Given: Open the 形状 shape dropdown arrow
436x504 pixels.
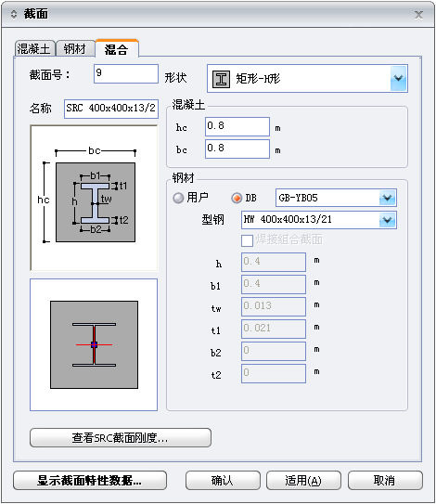Looking at the screenshot, I should coord(398,79).
